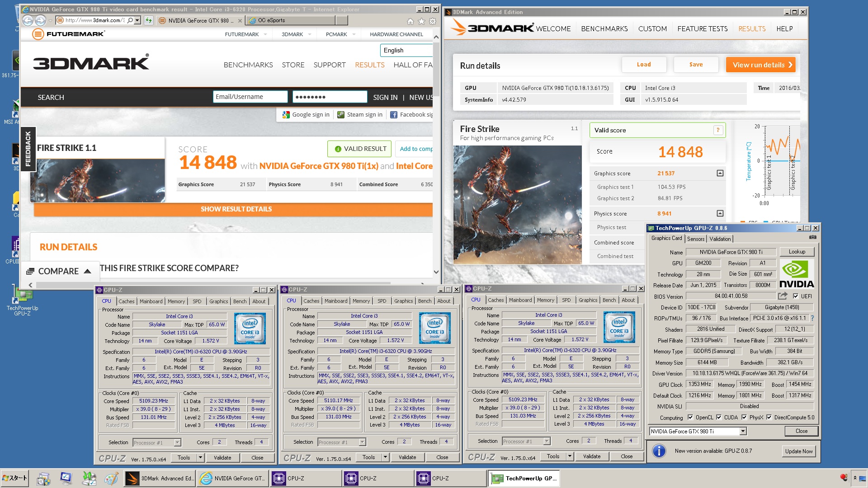Open Processor #1 dropdown in first CPU-Z
The width and height of the screenshot is (868, 488).
(x=177, y=443)
